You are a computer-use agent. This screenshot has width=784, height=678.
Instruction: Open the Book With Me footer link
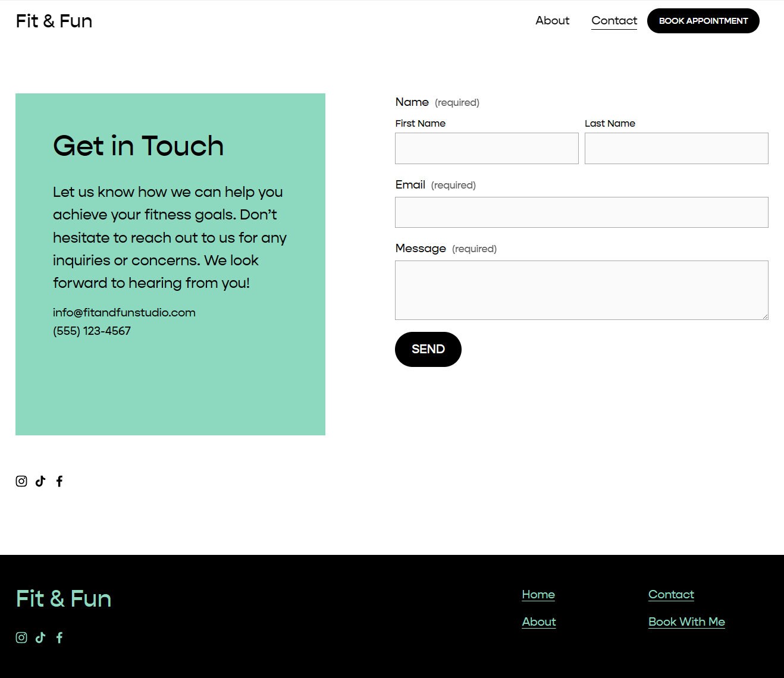click(686, 622)
